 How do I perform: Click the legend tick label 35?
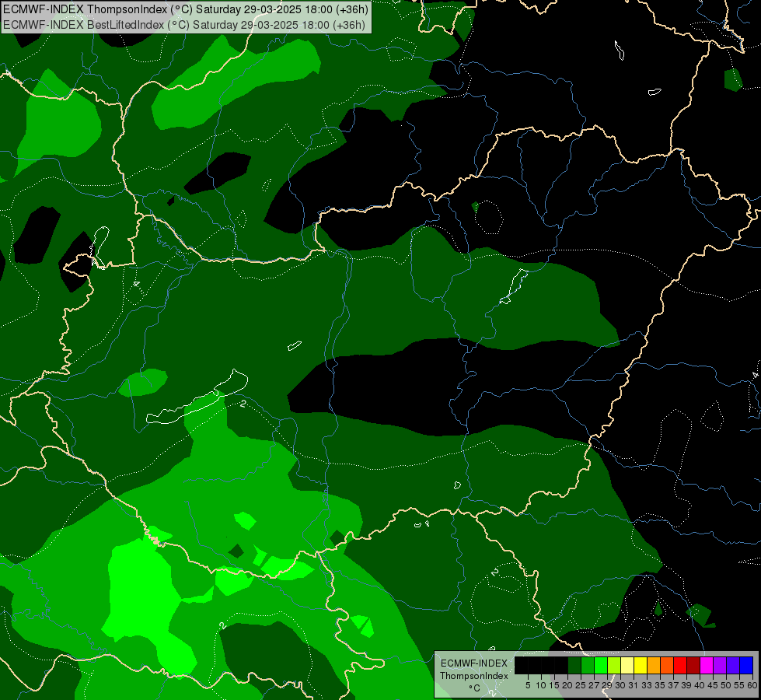coord(660,685)
